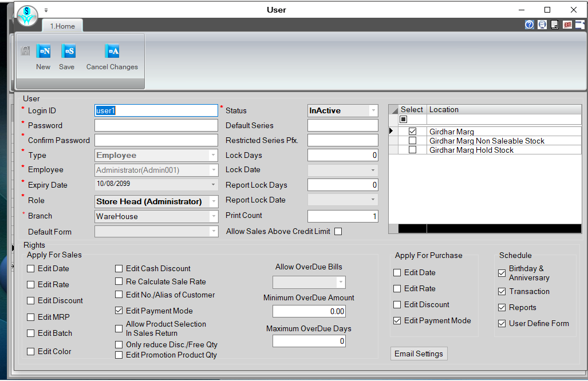Uncheck sales Edit Payment Mode checkbox
Screen dimensions: 588x381
click(x=119, y=311)
